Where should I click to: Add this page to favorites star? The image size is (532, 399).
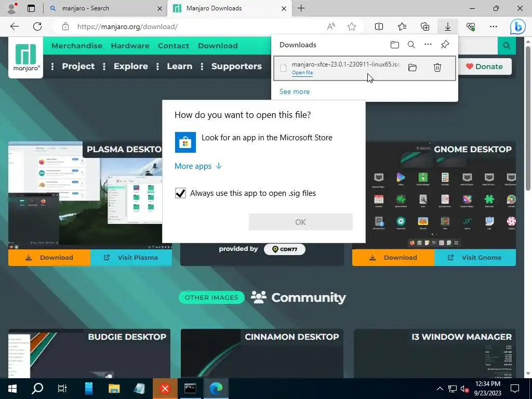click(352, 26)
